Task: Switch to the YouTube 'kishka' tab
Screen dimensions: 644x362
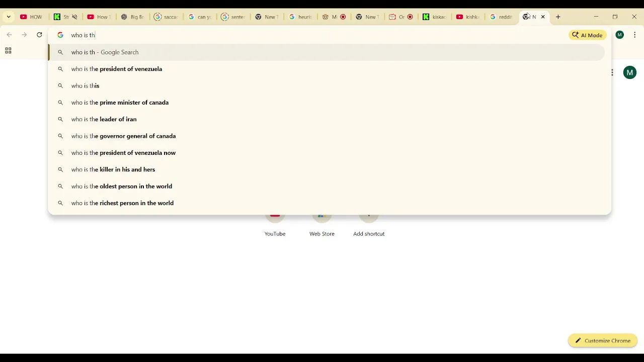Action: click(468, 17)
